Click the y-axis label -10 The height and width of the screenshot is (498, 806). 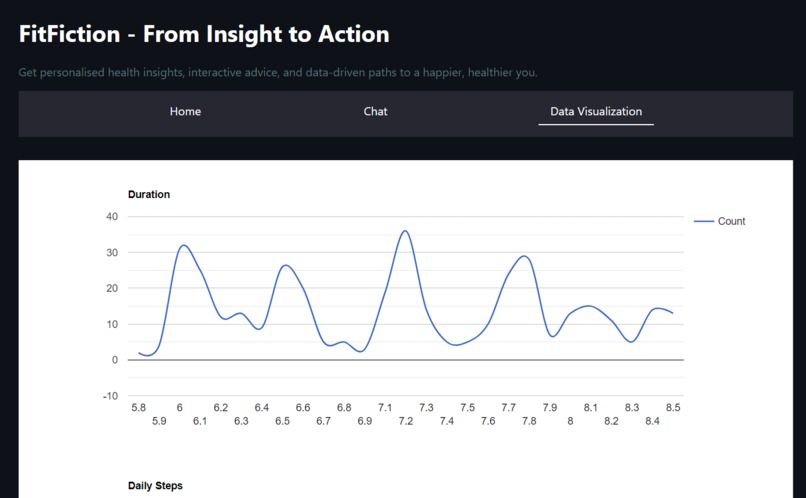pyautogui.click(x=110, y=396)
